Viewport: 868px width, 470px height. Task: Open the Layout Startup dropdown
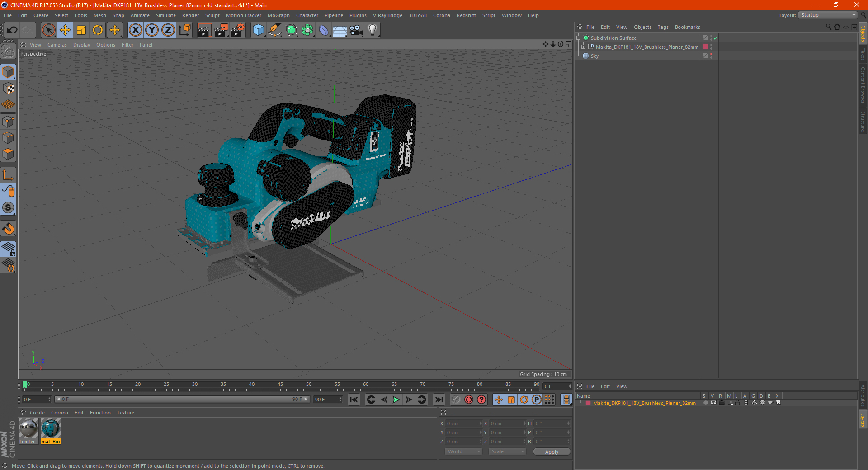click(x=828, y=15)
